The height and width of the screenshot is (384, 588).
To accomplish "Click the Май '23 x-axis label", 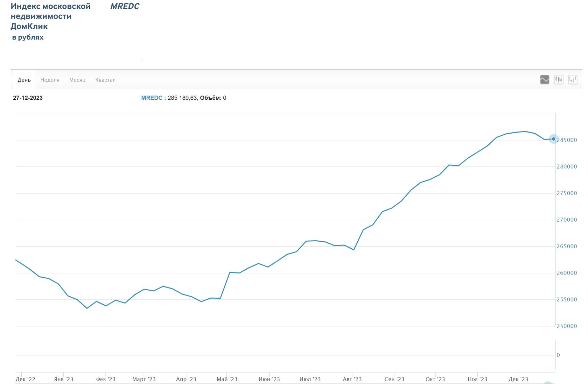I will [227, 379].
